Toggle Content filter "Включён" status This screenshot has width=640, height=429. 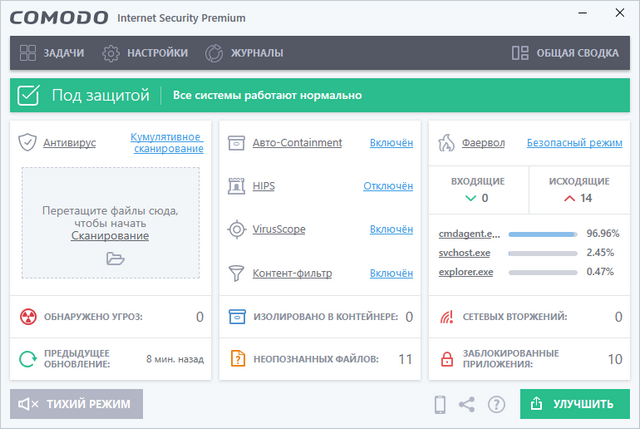tap(391, 273)
